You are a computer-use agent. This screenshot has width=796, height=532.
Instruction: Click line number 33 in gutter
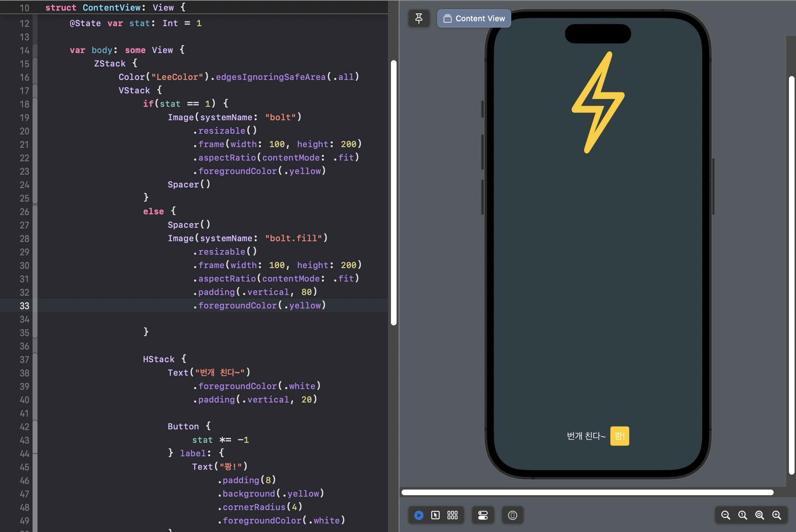tap(24, 306)
